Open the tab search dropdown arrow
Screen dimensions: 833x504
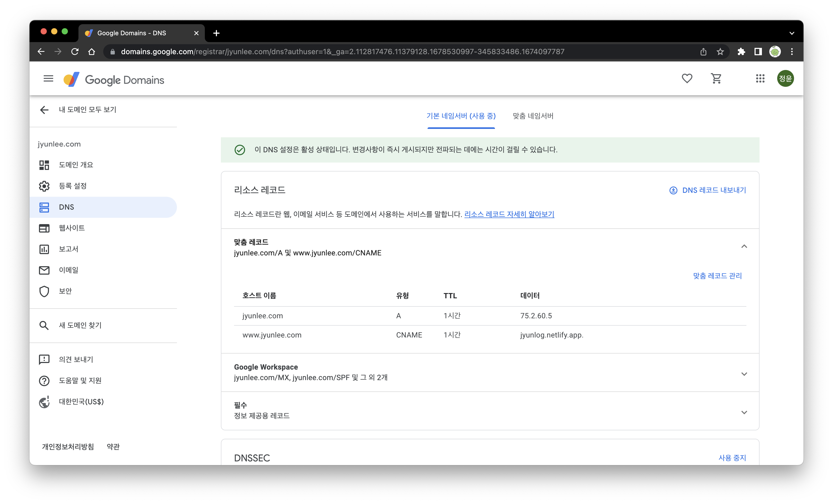pyautogui.click(x=791, y=33)
